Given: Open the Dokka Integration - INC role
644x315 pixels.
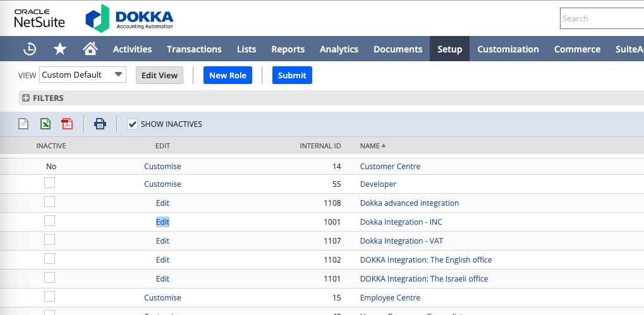Looking at the screenshot, I should pyautogui.click(x=401, y=222).
